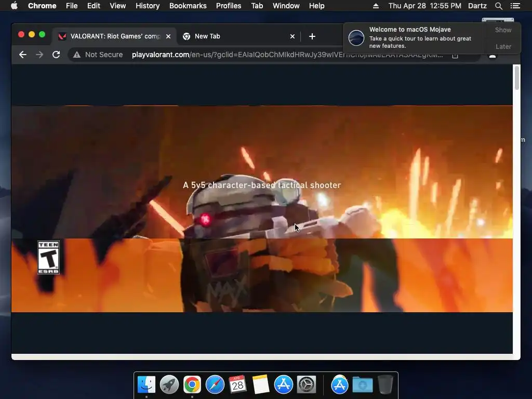This screenshot has width=532, height=399.
Task: Open Google Chrome from the Dock
Action: coord(192,385)
